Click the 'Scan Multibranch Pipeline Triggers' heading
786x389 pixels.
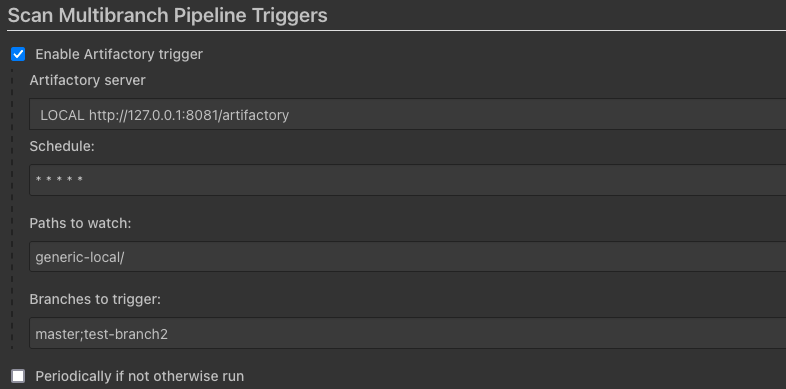click(x=167, y=16)
